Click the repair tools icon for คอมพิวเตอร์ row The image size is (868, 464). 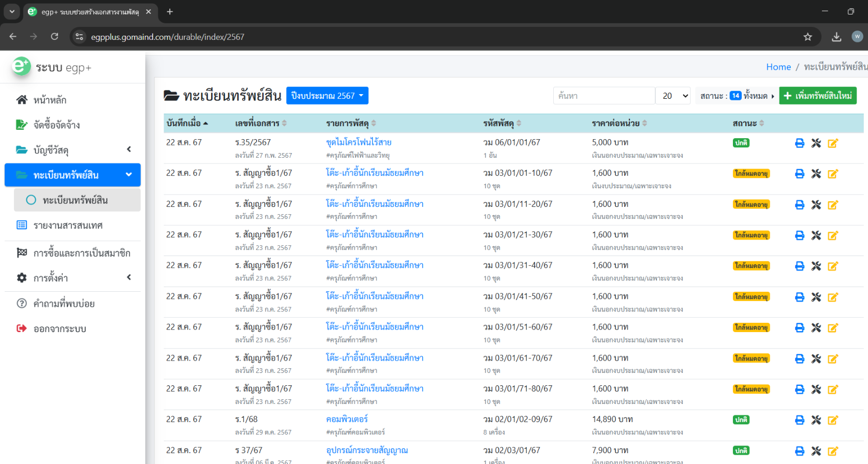coord(816,420)
